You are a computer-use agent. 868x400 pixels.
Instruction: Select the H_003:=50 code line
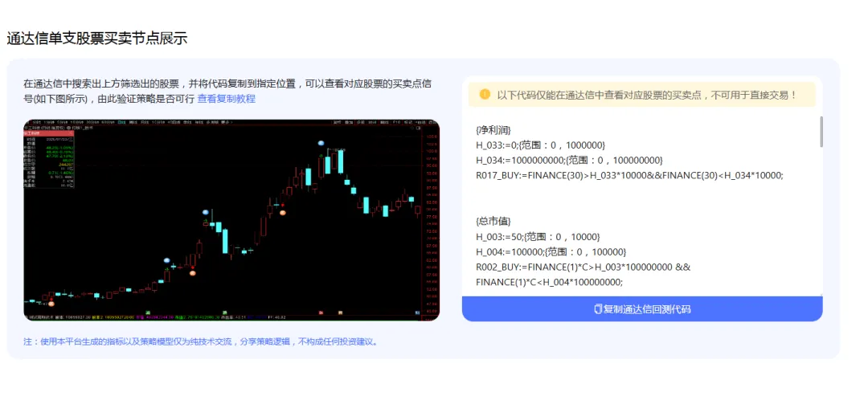point(538,237)
